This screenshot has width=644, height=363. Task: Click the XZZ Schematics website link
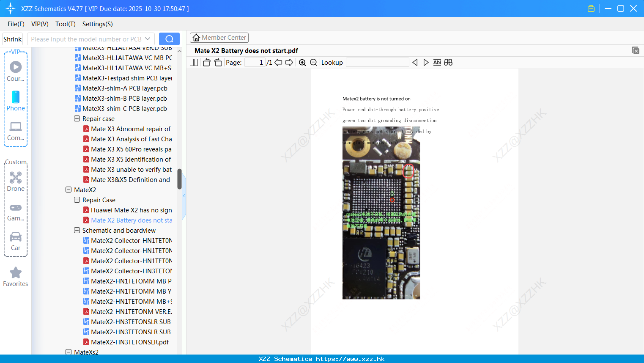point(322,359)
